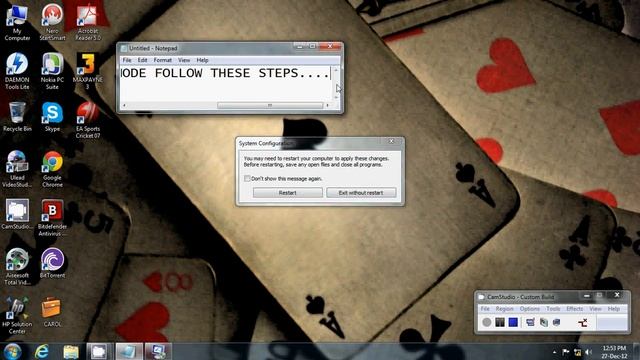
Task: Open Notepad File menu
Action: [x=127, y=60]
